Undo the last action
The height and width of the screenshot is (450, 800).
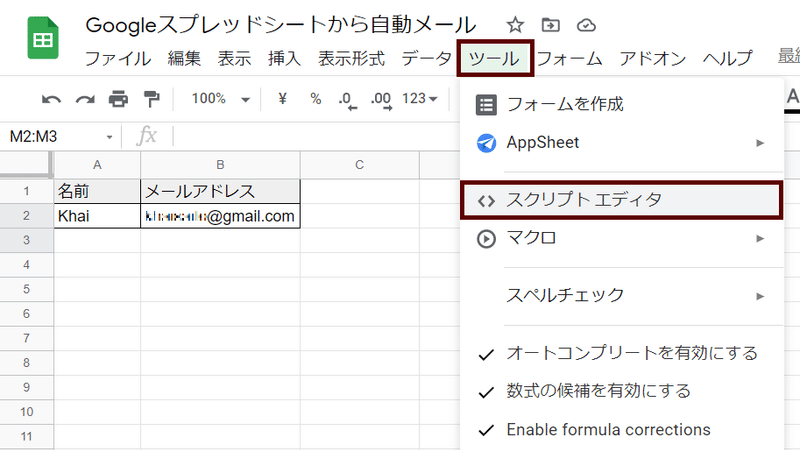click(x=52, y=99)
